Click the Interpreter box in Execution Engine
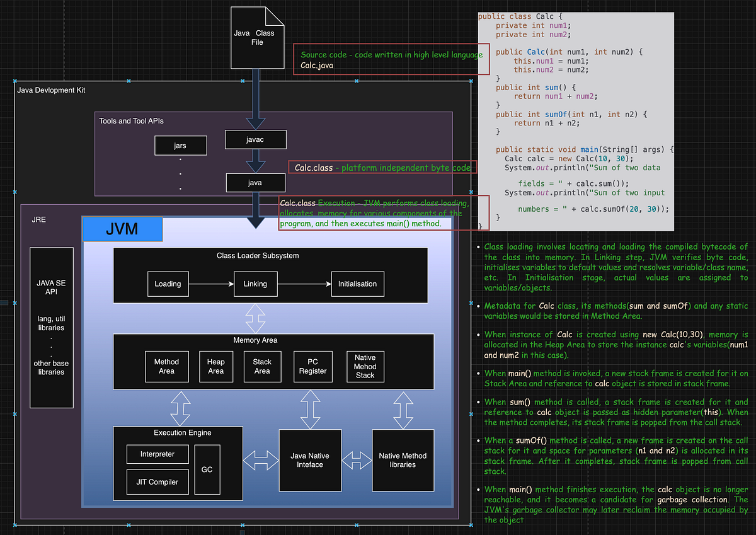Image resolution: width=756 pixels, height=535 pixels. (157, 454)
